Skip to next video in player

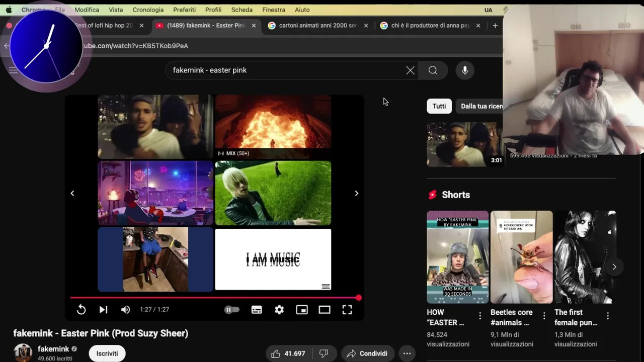[103, 310]
